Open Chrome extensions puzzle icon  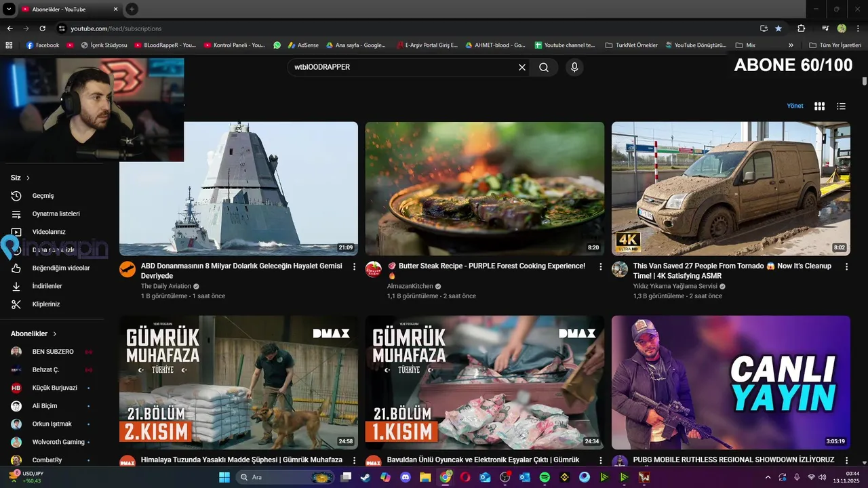click(x=801, y=28)
